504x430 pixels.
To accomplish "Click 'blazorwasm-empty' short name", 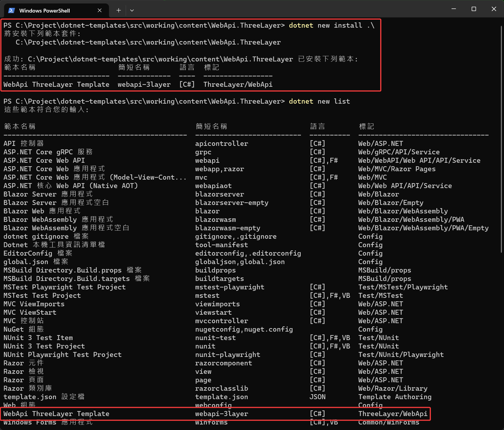I will (x=228, y=228).
